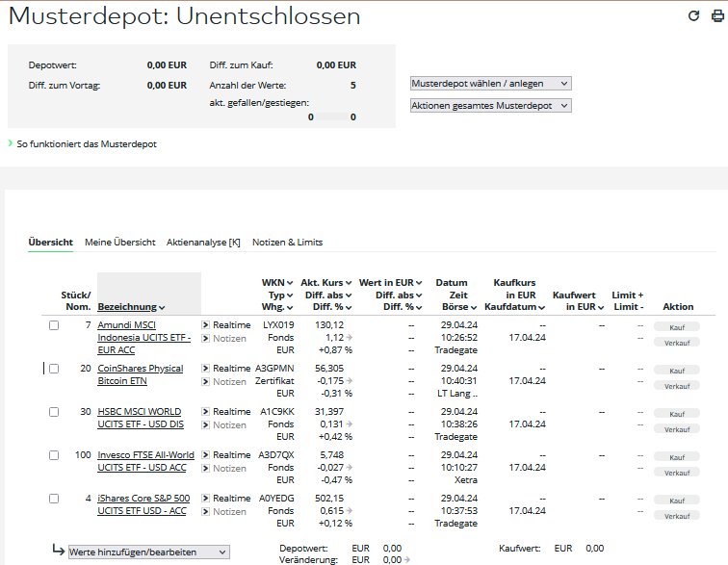The height and width of the screenshot is (565, 728).
Task: Sort by Akt. Kurs column header
Action: coord(326,283)
